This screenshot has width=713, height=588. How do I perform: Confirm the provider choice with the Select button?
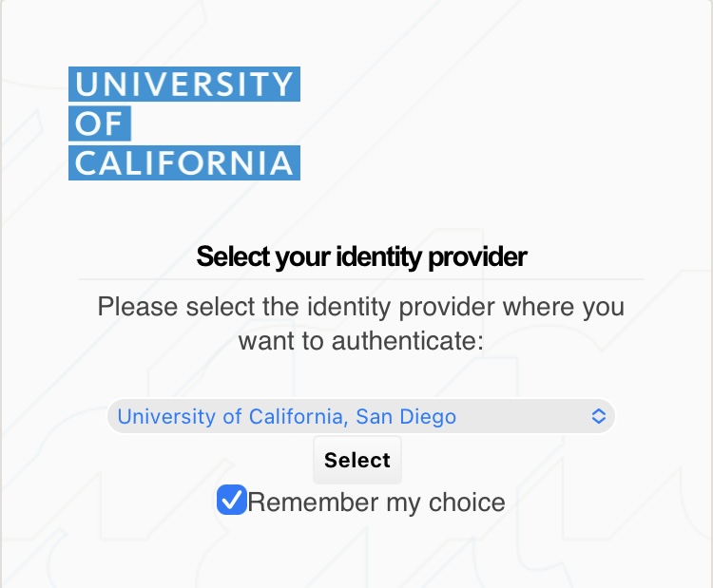tap(356, 460)
